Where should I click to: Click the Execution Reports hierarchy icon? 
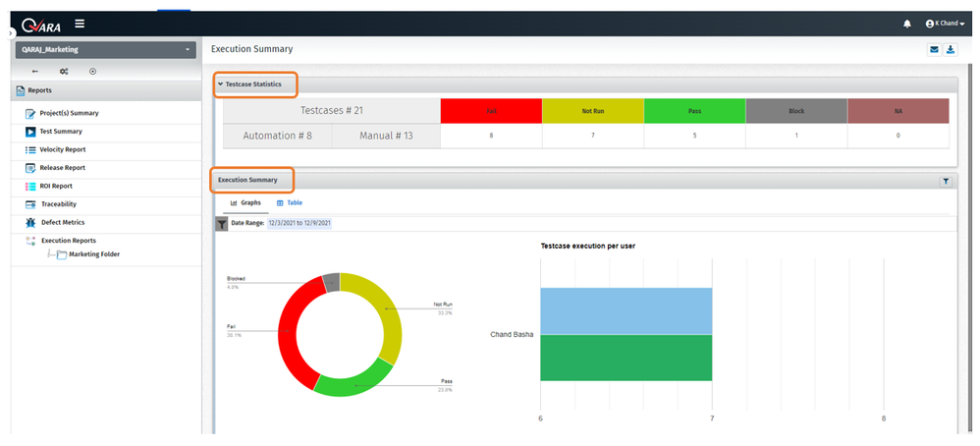[x=30, y=241]
